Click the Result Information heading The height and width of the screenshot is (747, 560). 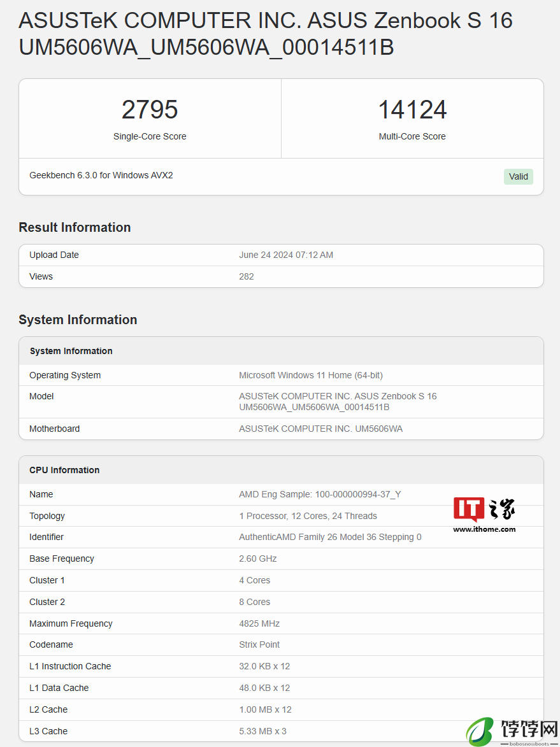coord(75,227)
